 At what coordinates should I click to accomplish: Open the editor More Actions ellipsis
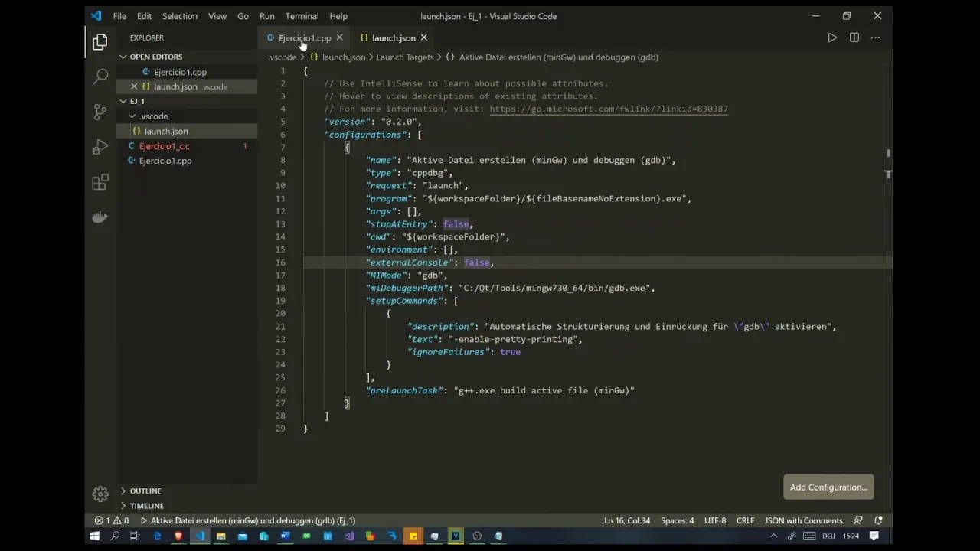click(876, 37)
